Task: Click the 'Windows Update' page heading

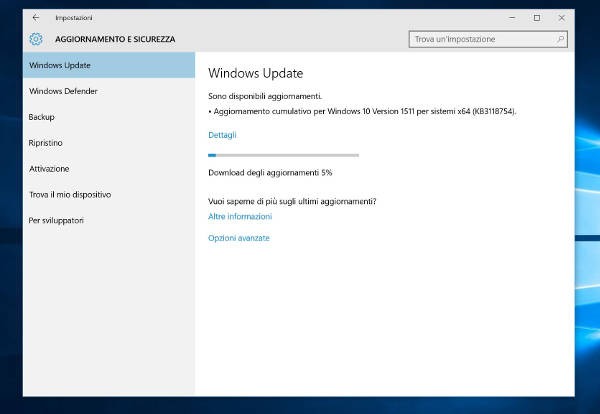Action: click(x=256, y=73)
